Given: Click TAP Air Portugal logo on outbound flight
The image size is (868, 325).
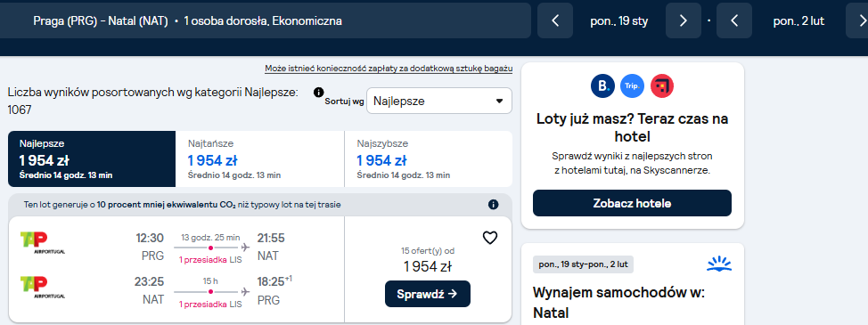Looking at the screenshot, I should click(42, 243).
